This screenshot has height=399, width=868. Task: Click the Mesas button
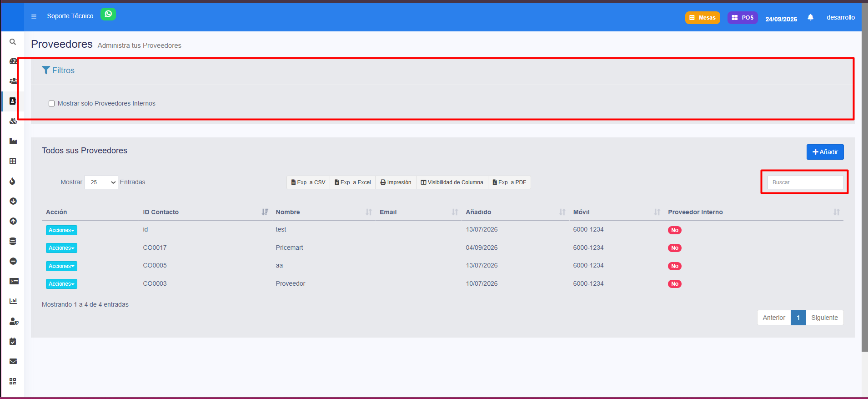pyautogui.click(x=702, y=18)
